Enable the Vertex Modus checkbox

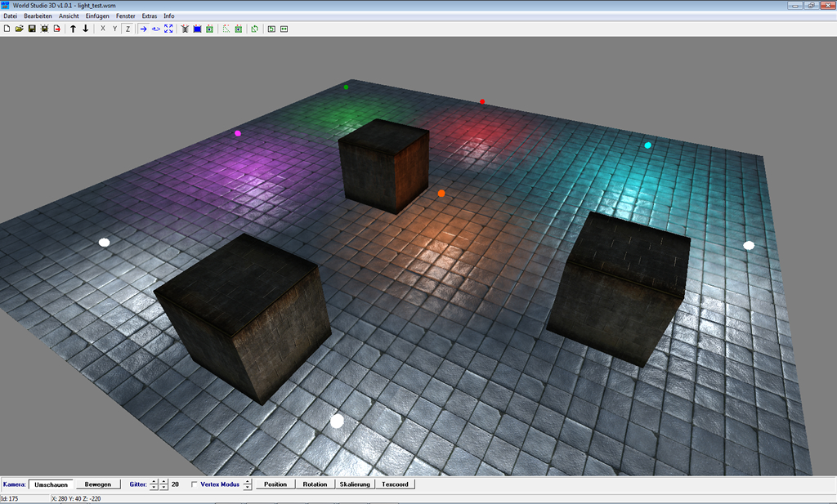tap(194, 484)
